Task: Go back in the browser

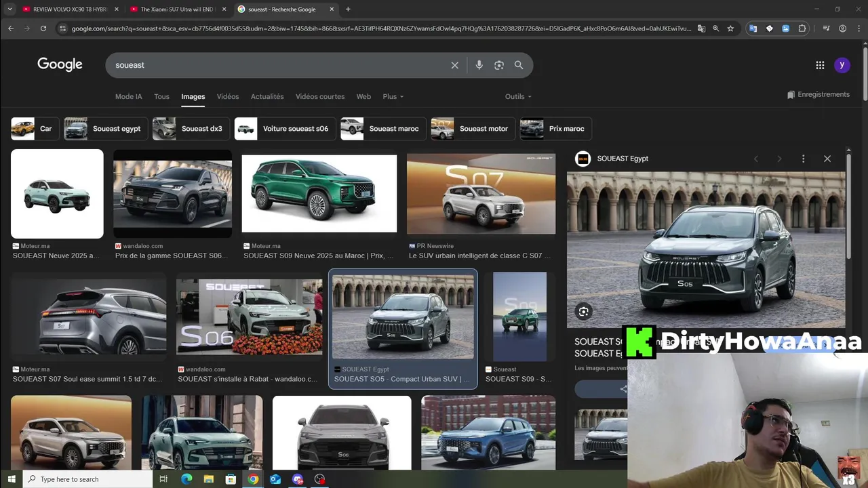Action: tap(11, 28)
